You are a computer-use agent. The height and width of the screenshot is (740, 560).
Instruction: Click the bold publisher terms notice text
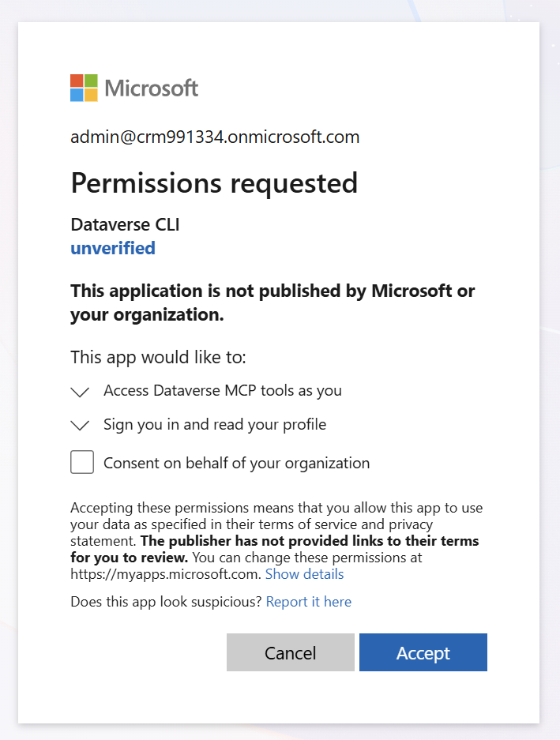tap(275, 549)
